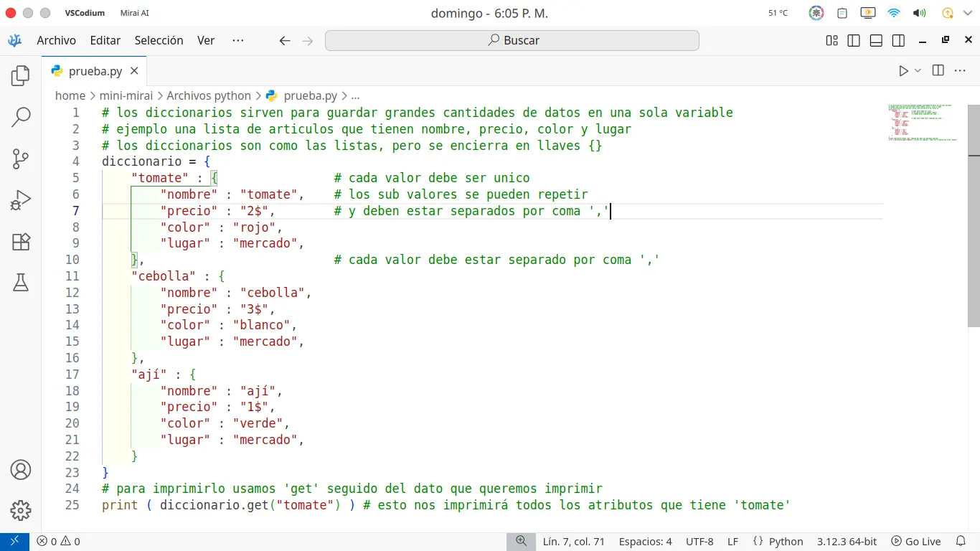Expand the 'home' breadcrumb segment

coord(70,95)
